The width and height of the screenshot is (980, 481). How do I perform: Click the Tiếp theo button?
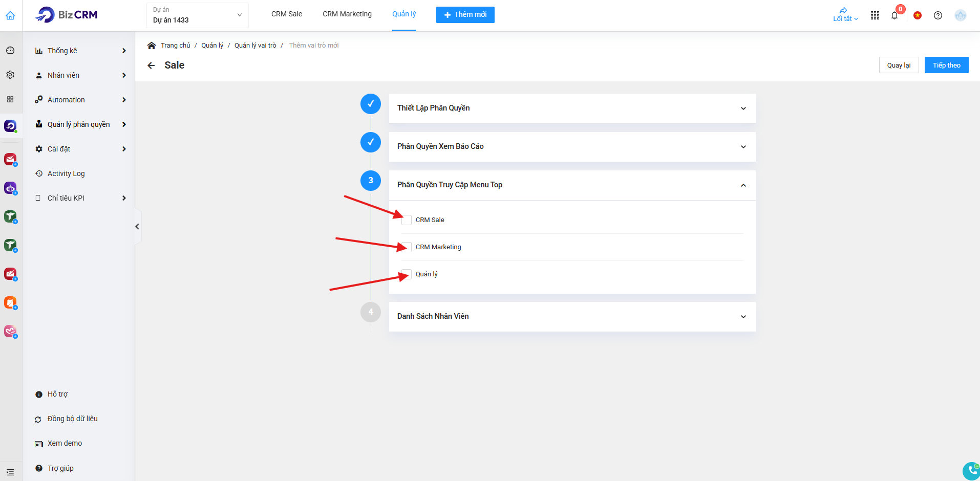pyautogui.click(x=947, y=65)
